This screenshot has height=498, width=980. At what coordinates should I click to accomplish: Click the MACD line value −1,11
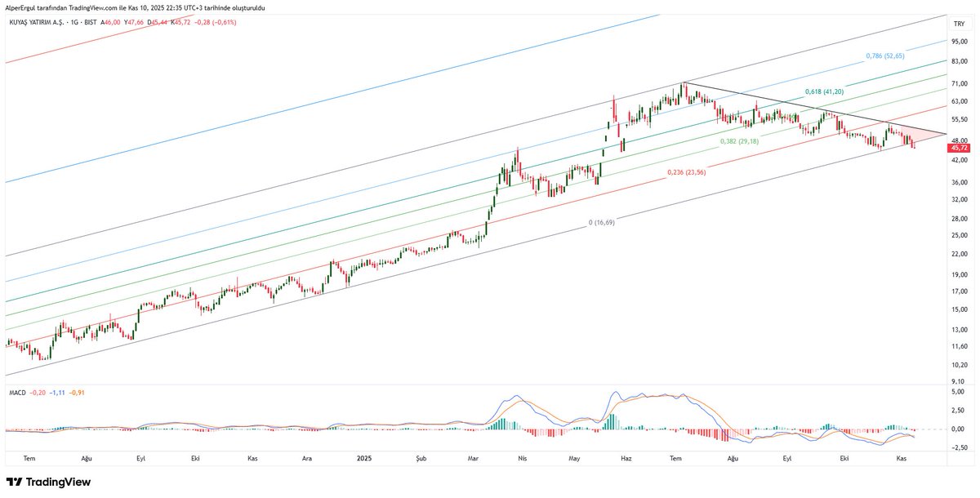[57, 393]
